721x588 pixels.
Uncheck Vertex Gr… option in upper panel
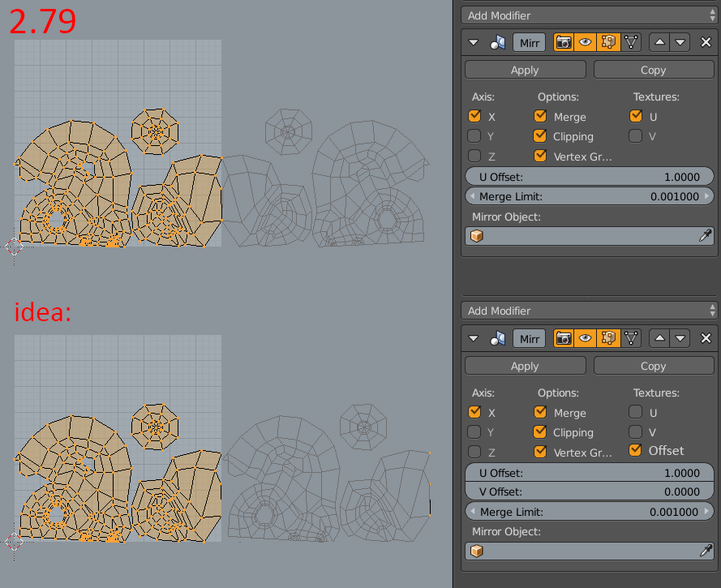(540, 157)
